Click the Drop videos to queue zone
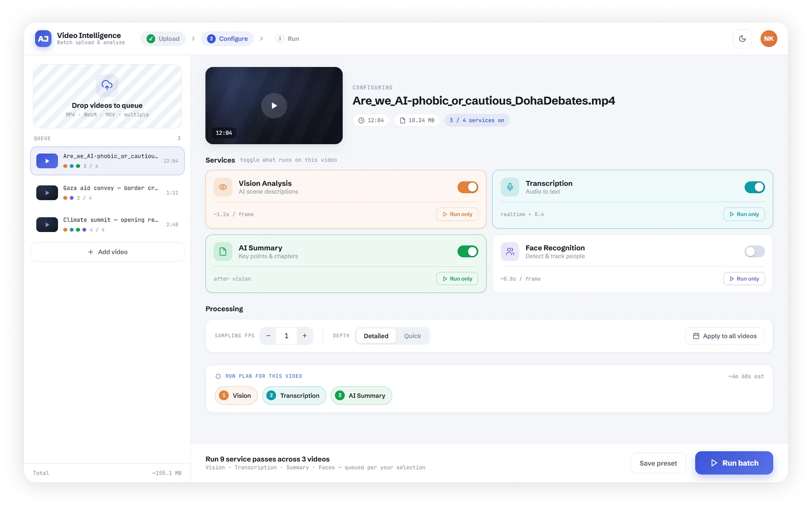This screenshot has height=508, width=812. pos(107,96)
